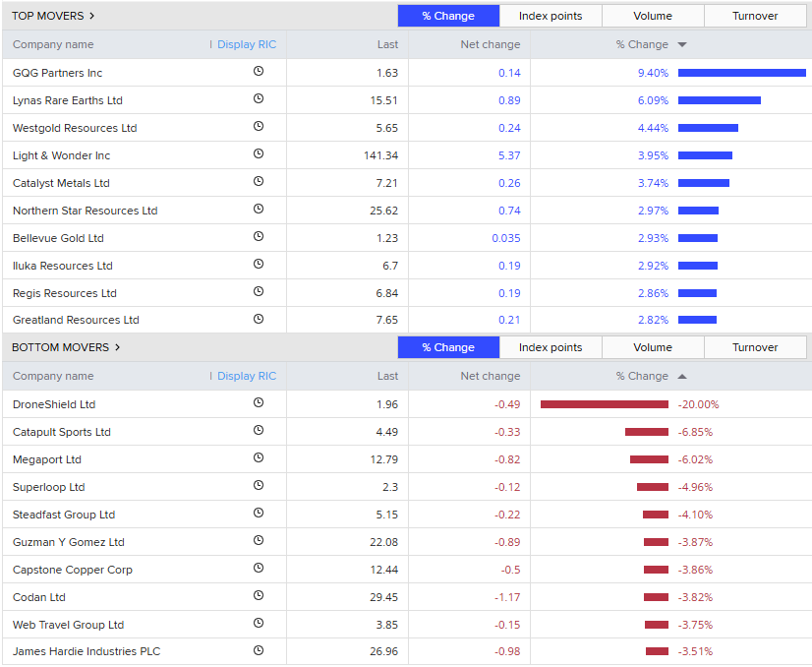The width and height of the screenshot is (812, 667).
Task: Select the clock icon next to Megaport Ltd
Action: 259,458
